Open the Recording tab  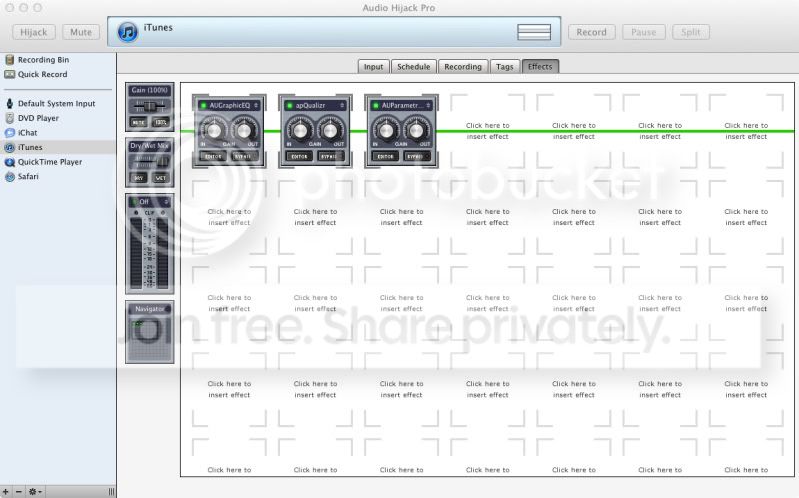tap(463, 67)
